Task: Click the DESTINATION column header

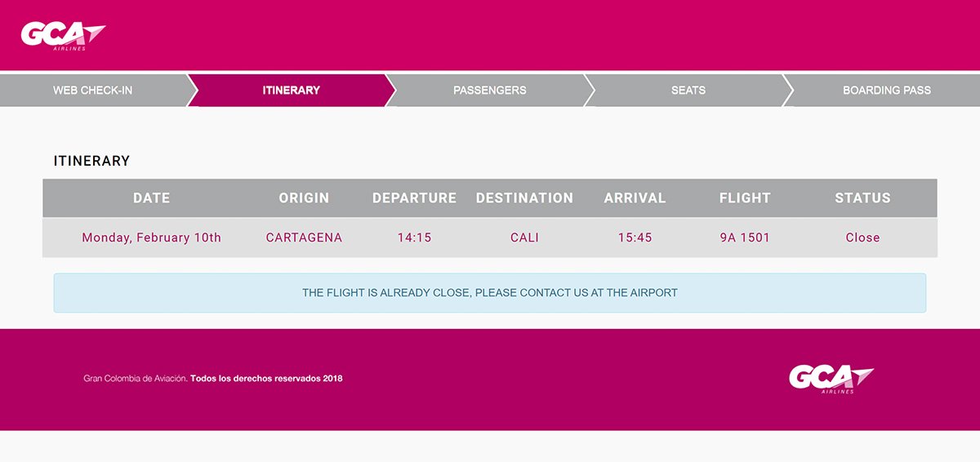Action: pyautogui.click(x=524, y=198)
